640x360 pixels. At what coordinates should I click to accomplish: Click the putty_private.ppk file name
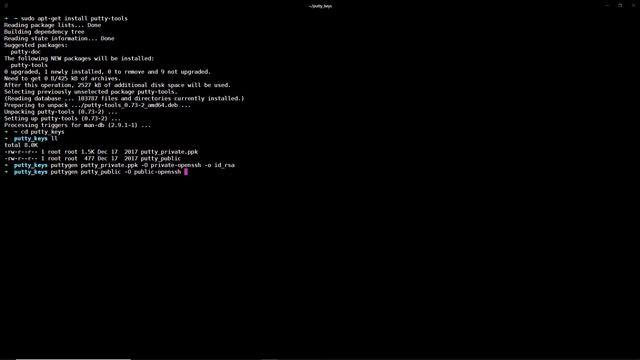169,152
